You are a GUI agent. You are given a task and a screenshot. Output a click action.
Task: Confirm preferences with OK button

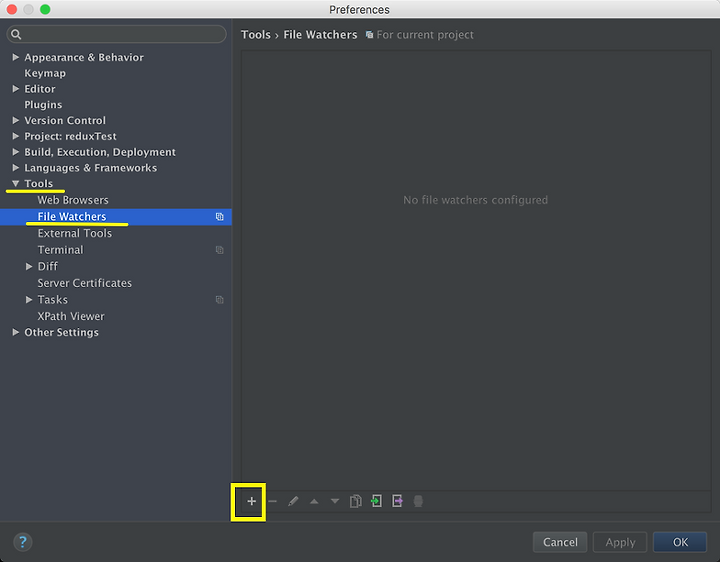(x=680, y=542)
